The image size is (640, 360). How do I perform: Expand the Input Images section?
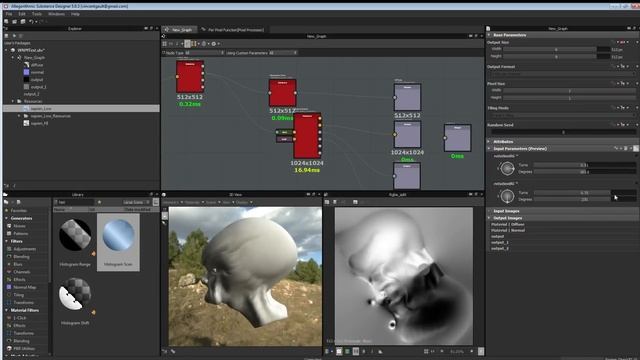click(489, 211)
